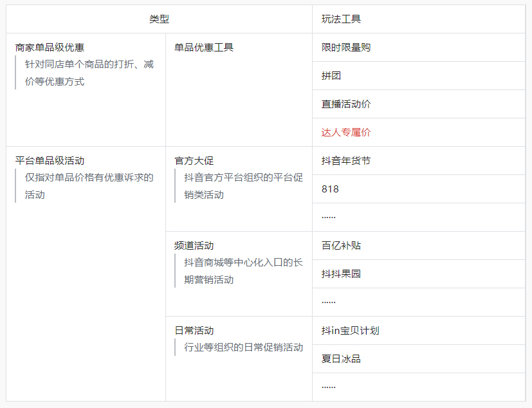Select the 平台单品级活动 heading

point(50,161)
